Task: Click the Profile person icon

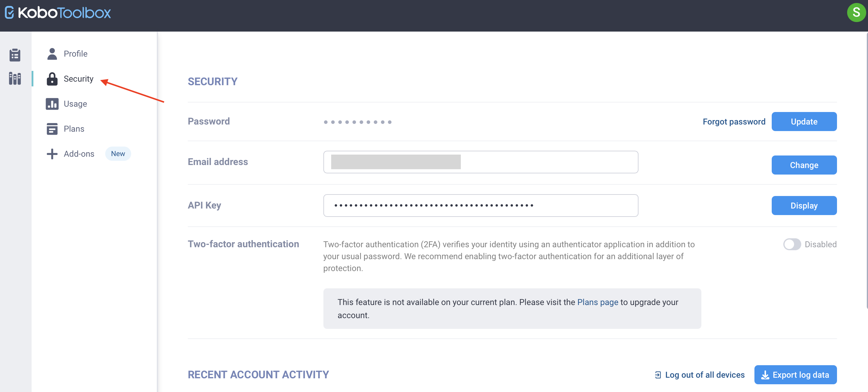Action: point(52,53)
